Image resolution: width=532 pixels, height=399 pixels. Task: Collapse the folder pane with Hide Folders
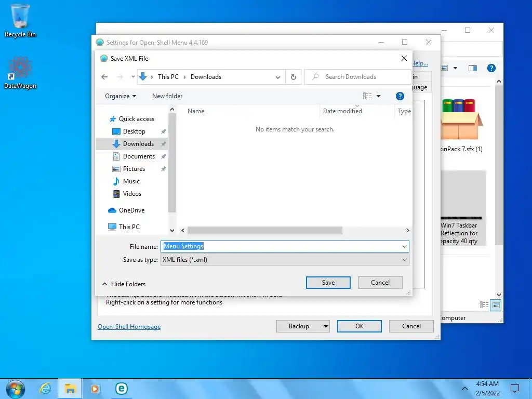pyautogui.click(x=124, y=284)
